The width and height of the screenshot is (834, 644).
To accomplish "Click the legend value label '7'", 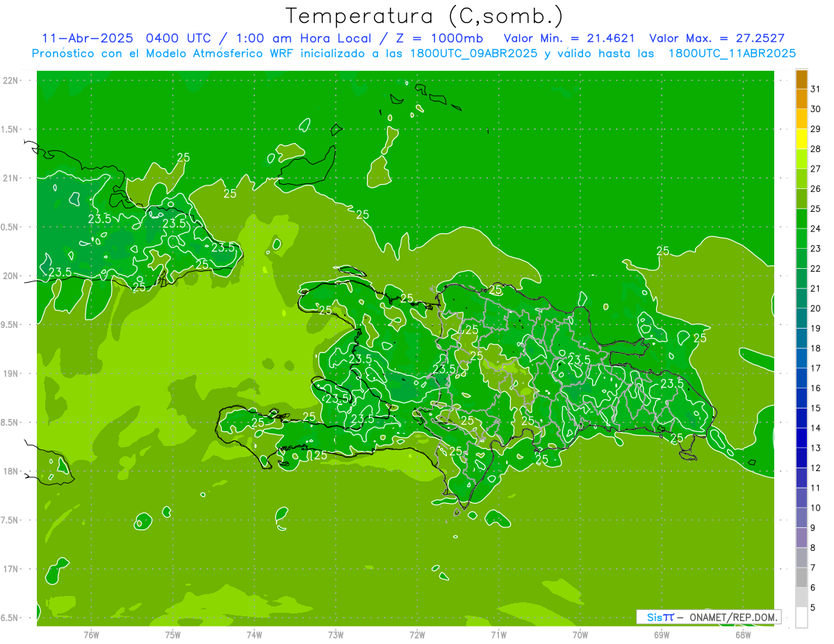I will 813,568.
